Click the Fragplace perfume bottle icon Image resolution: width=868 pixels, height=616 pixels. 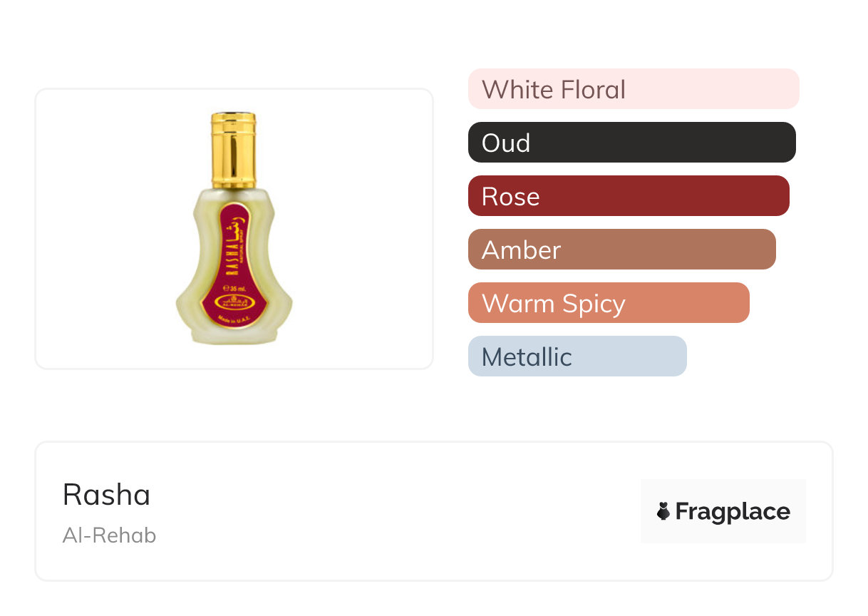[x=663, y=511]
